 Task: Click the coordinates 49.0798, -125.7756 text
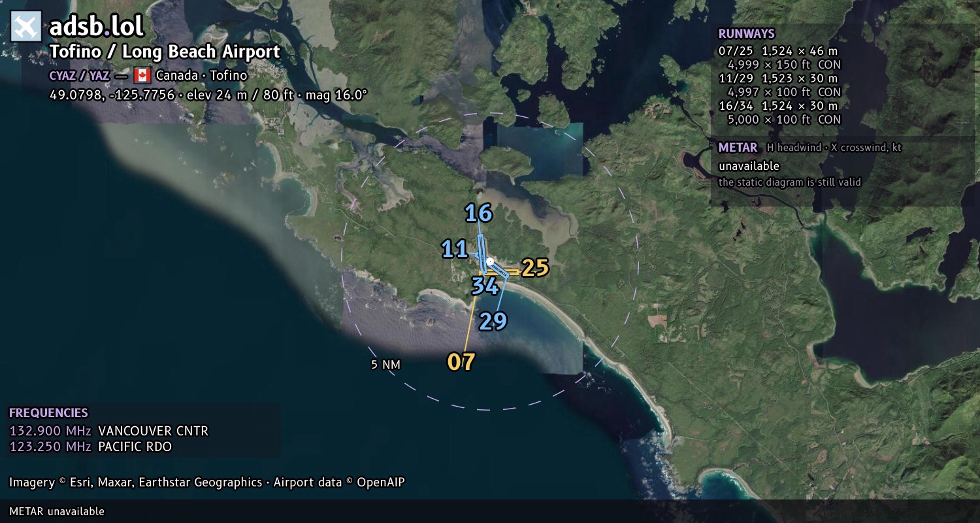(x=112, y=95)
